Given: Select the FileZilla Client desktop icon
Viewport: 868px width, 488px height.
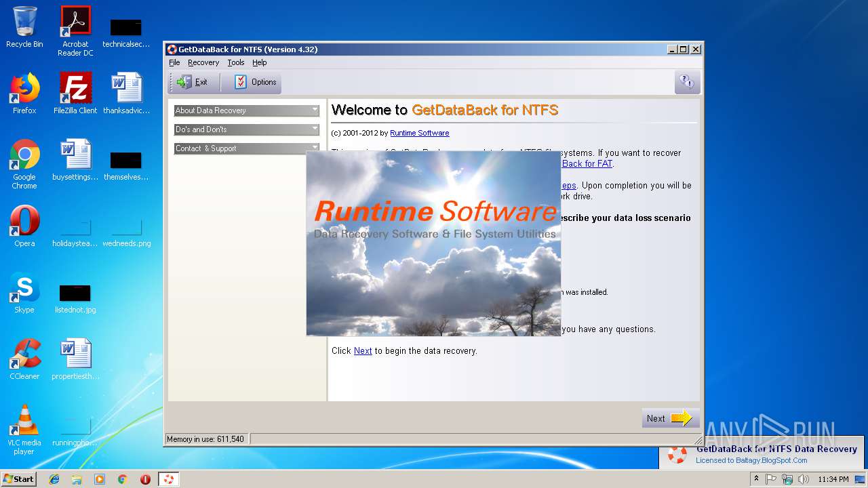Looking at the screenshot, I should click(75, 94).
